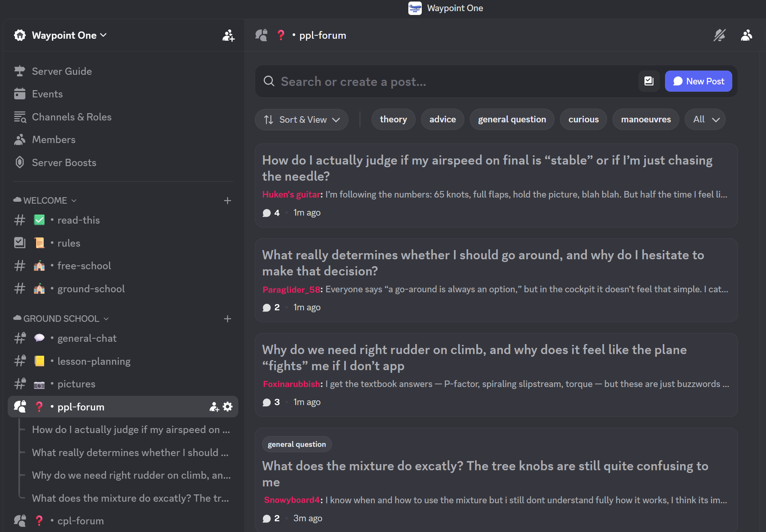The width and height of the screenshot is (766, 532).
Task: Collapse the GROUND SCHOOL category
Action: point(61,319)
